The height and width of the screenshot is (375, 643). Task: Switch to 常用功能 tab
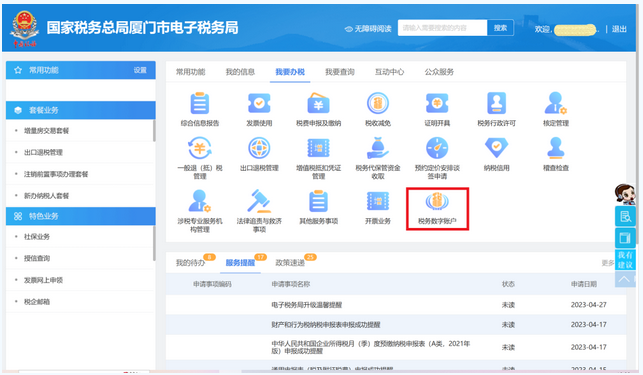[x=190, y=72]
